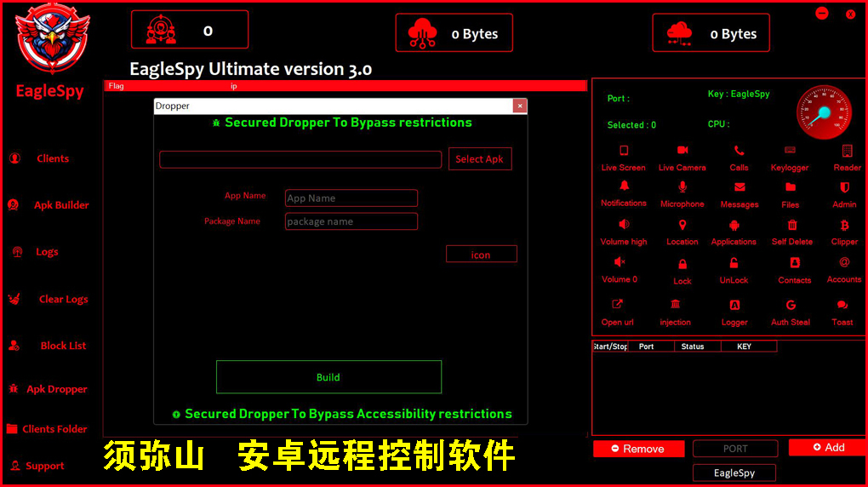Click the injection icon
868x487 pixels.
coord(676,304)
